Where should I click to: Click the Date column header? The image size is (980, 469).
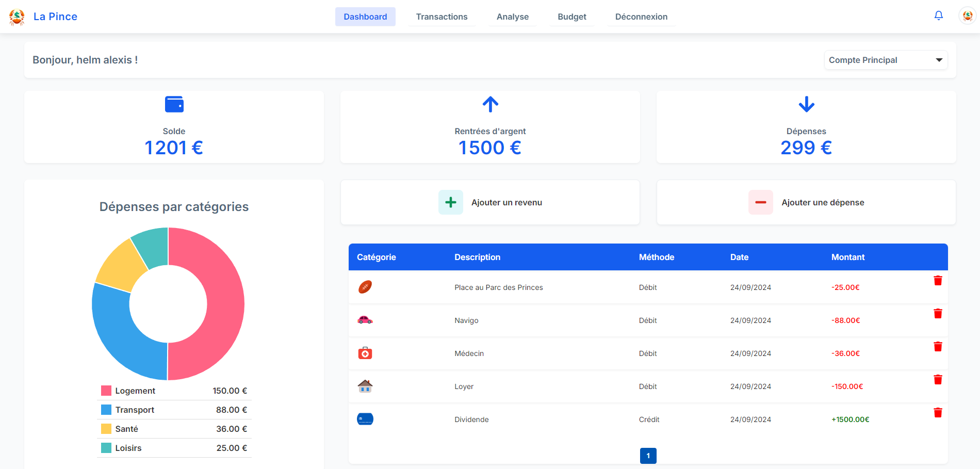tap(739, 257)
